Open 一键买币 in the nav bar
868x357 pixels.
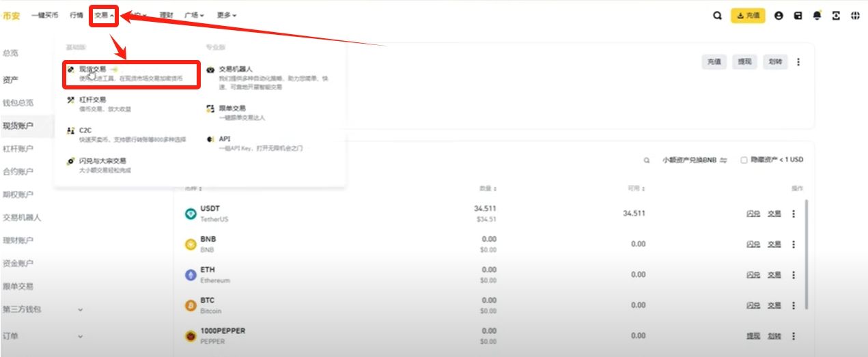pyautogui.click(x=45, y=15)
